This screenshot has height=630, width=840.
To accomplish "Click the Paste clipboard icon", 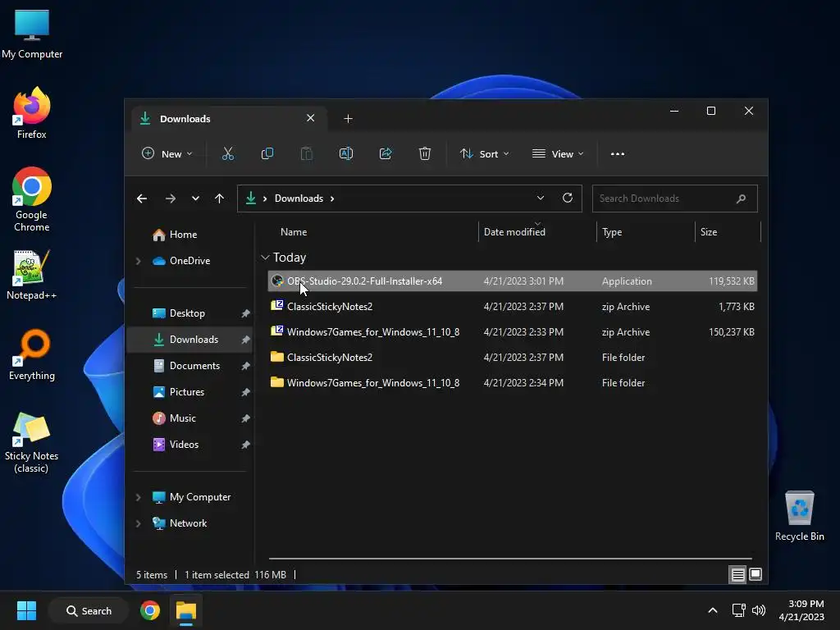I will click(307, 153).
